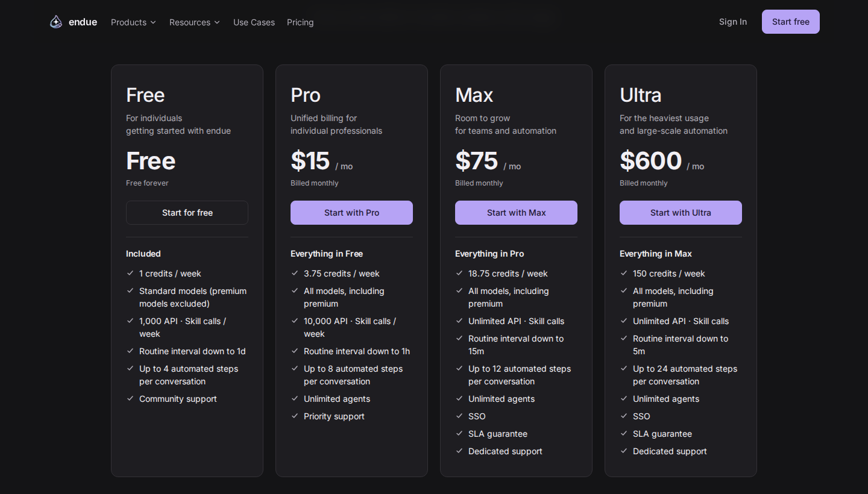Click checkmark beside Up to 4 automated steps
This screenshot has height=494, width=868.
(130, 369)
